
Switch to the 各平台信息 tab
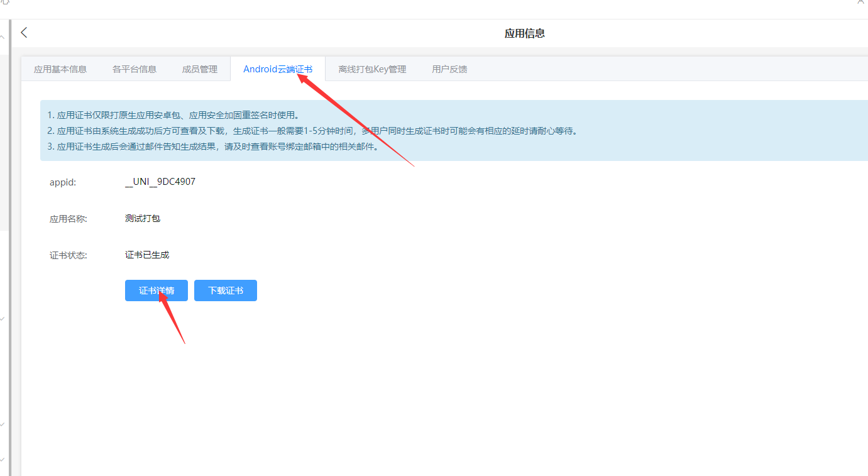click(135, 69)
